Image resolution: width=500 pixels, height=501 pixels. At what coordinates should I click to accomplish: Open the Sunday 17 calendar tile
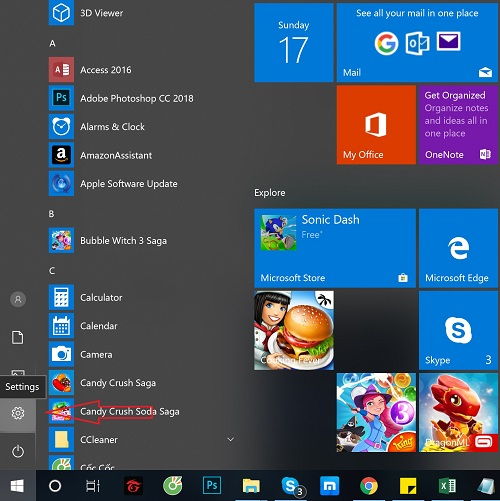click(x=294, y=43)
